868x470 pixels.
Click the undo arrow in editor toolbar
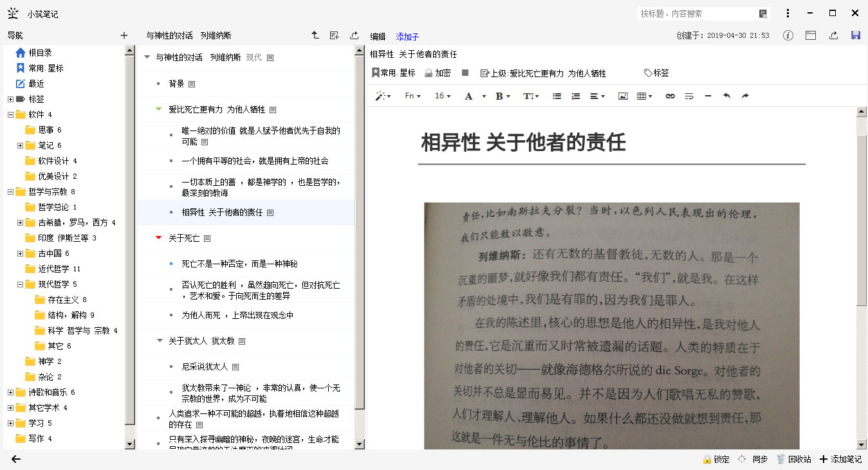726,96
